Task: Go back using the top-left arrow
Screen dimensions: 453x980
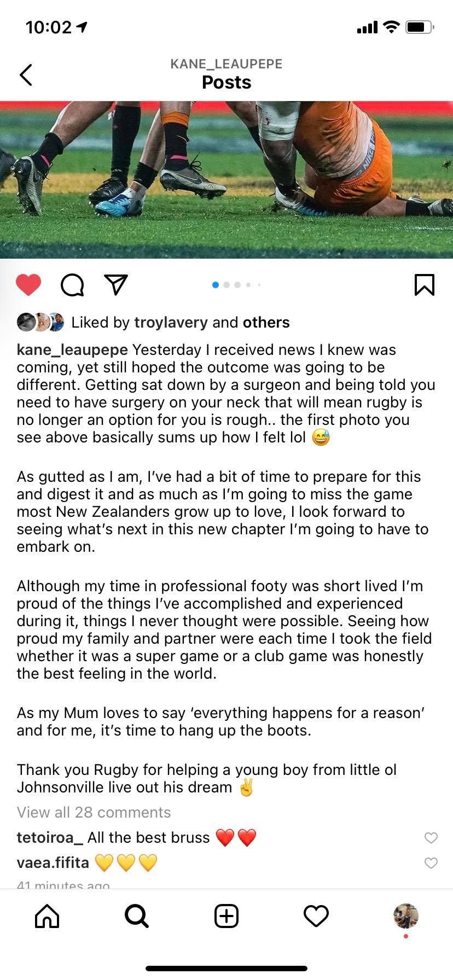Action: click(x=26, y=75)
